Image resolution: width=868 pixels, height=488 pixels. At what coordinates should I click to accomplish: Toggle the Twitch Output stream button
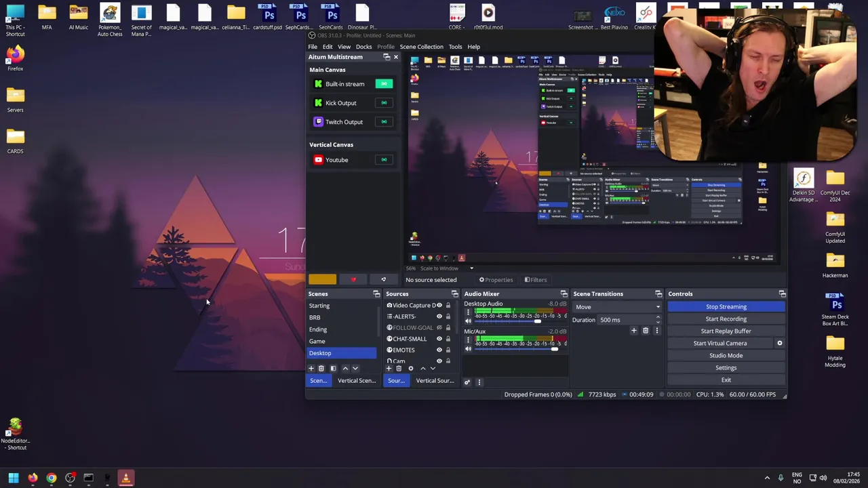(384, 122)
